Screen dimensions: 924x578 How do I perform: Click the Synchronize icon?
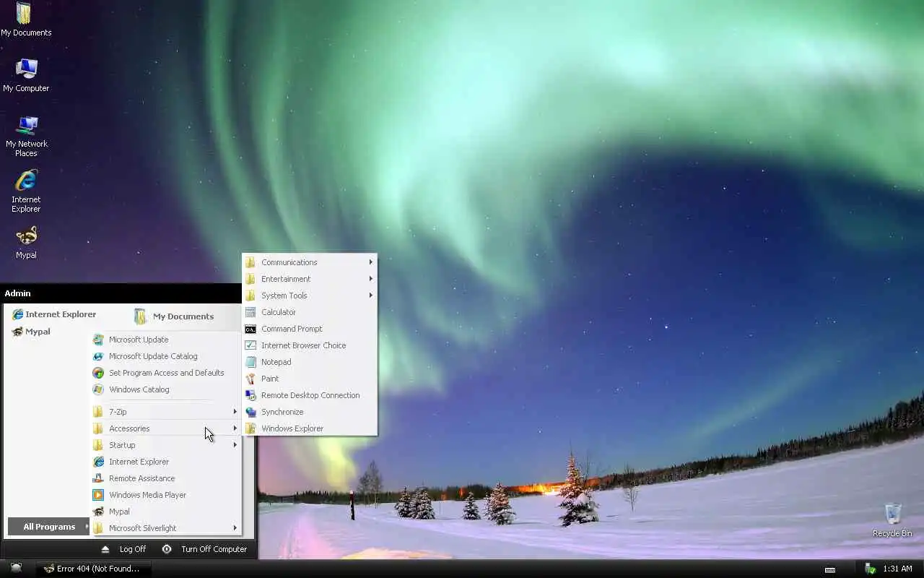(x=250, y=412)
